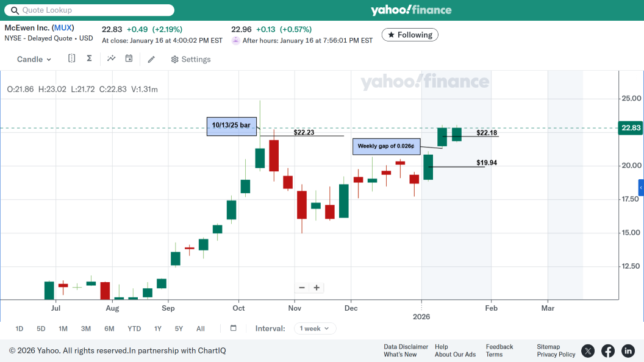Select the pencil drawing tool

[x=151, y=59]
